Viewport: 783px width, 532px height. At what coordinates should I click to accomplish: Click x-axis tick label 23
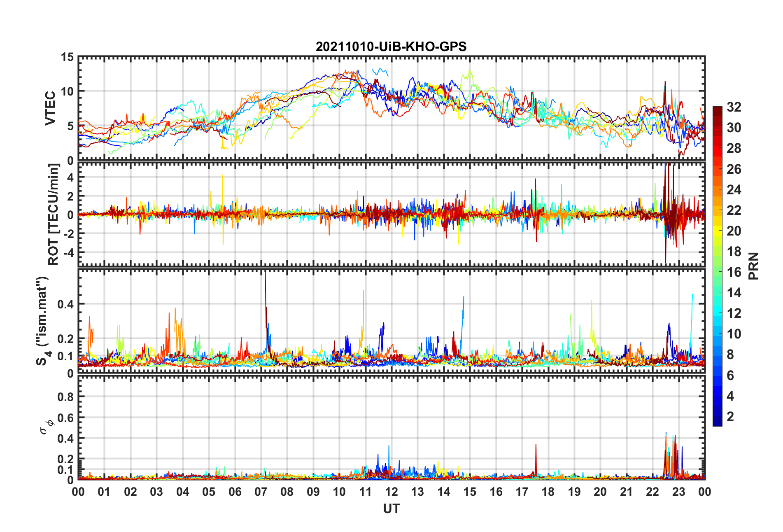[x=678, y=492]
